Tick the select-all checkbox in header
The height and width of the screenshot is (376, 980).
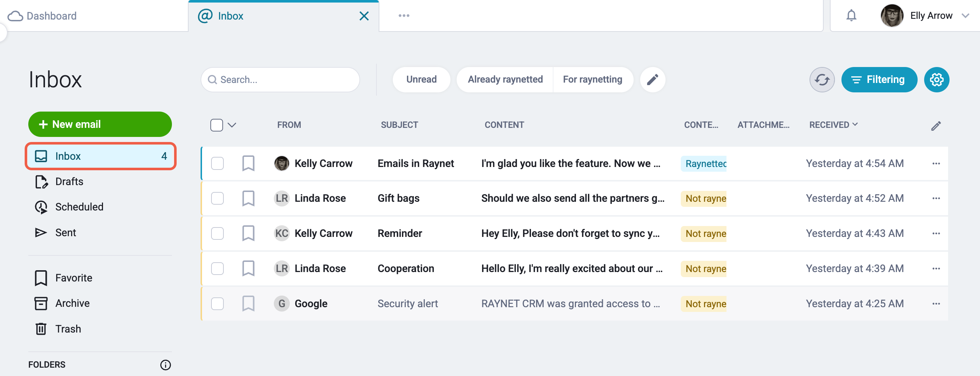217,125
